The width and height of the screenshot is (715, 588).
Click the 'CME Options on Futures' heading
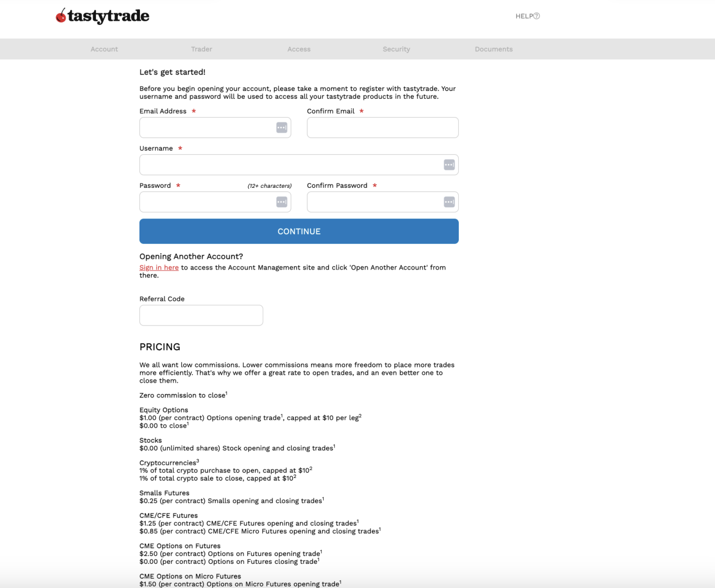click(x=180, y=546)
